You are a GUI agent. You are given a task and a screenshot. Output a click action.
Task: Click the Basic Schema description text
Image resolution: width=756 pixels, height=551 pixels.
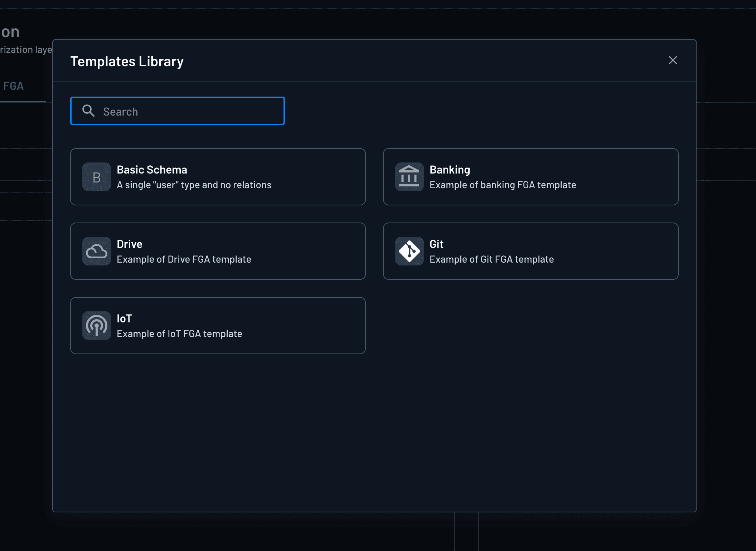(x=194, y=185)
